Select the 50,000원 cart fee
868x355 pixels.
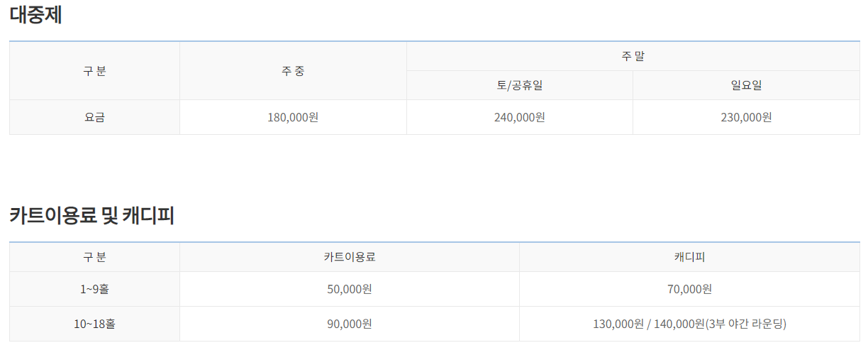(350, 289)
